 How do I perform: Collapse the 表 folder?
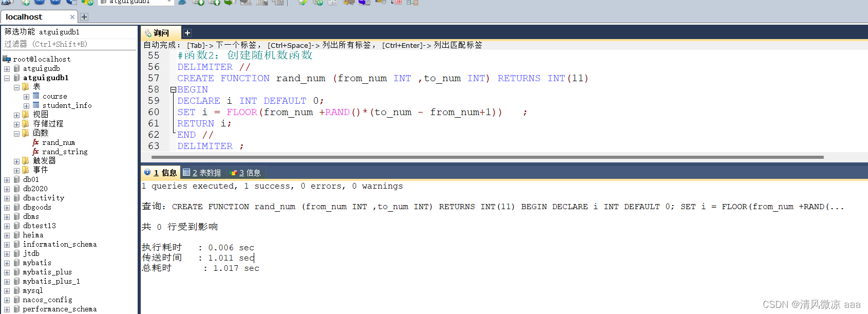tap(16, 87)
